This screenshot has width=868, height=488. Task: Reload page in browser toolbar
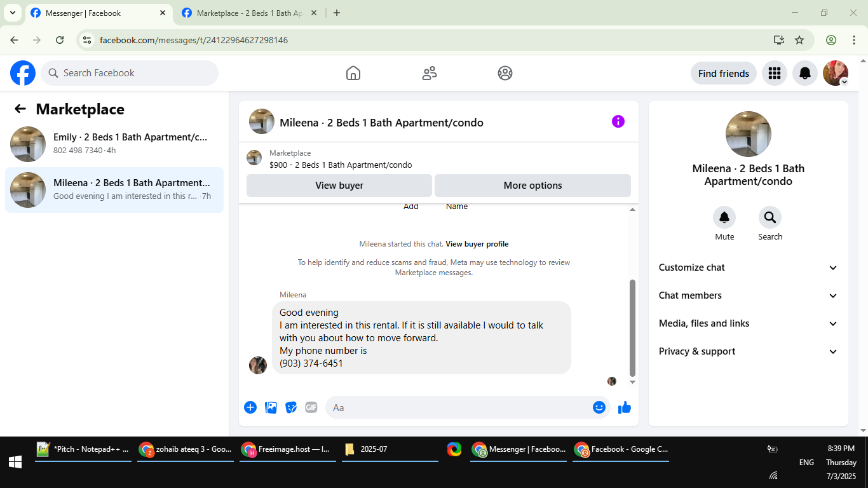point(60,40)
